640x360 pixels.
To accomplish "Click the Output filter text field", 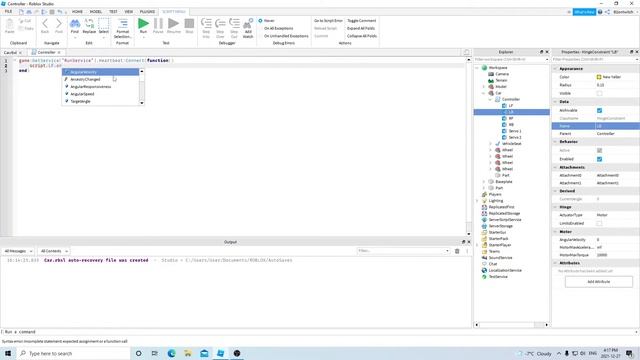I will (x=403, y=251).
